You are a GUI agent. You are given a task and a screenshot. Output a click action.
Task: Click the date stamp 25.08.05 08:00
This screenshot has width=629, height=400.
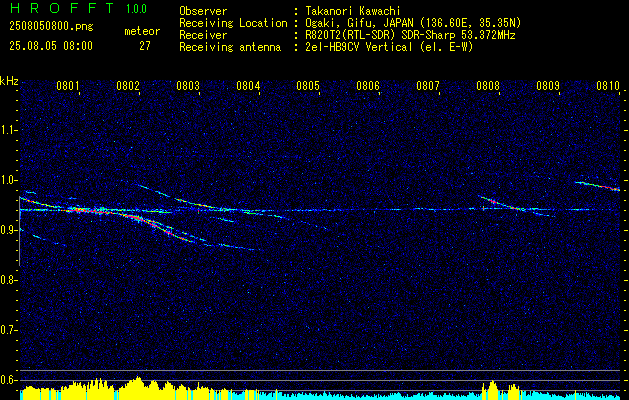(x=51, y=46)
